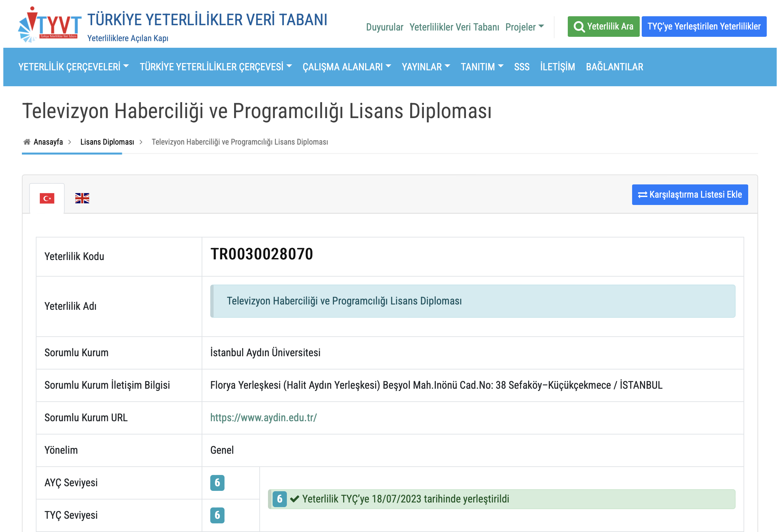The width and height of the screenshot is (784, 532).
Task: Click the final breadcrumb Televizyon Haberciliği text
Action: (x=240, y=142)
